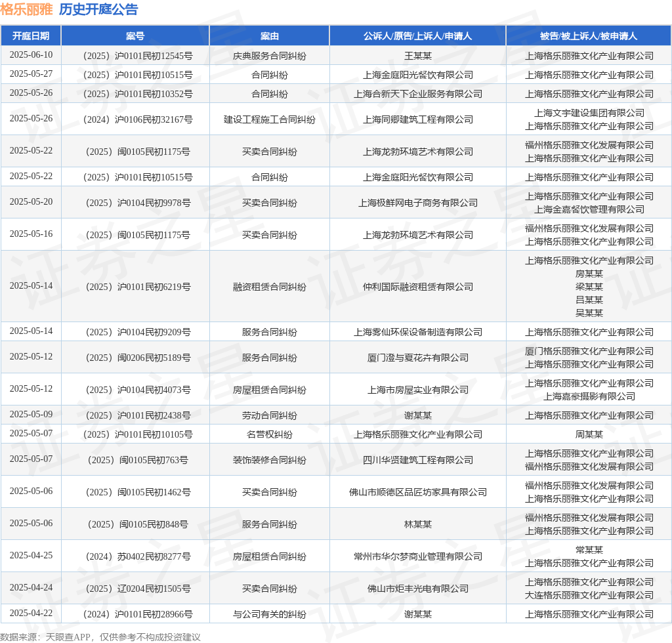
Task: Click plaintiff 佛山市顺德区品匠坊家具有限公司
Action: pos(418,493)
